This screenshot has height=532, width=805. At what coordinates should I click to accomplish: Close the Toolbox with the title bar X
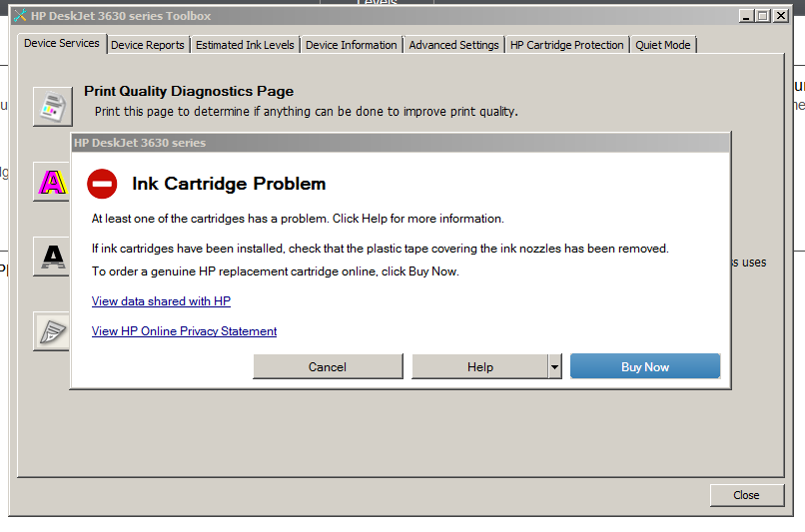tap(781, 16)
